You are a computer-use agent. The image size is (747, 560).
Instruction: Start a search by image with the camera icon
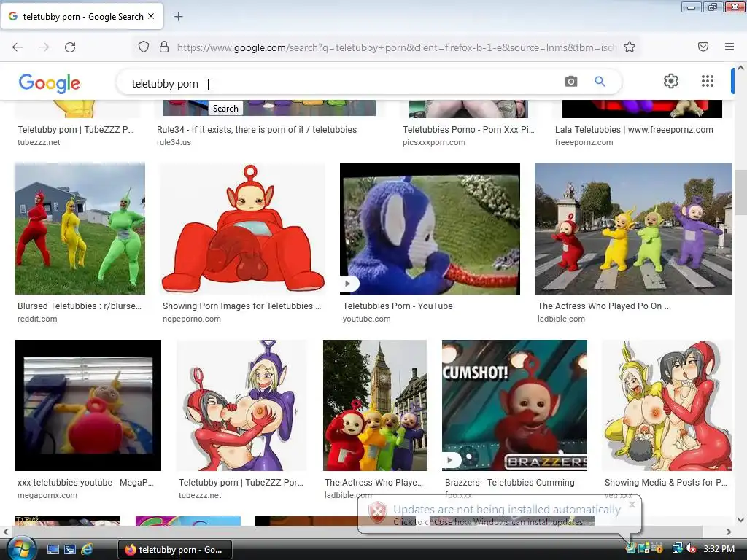(x=570, y=82)
